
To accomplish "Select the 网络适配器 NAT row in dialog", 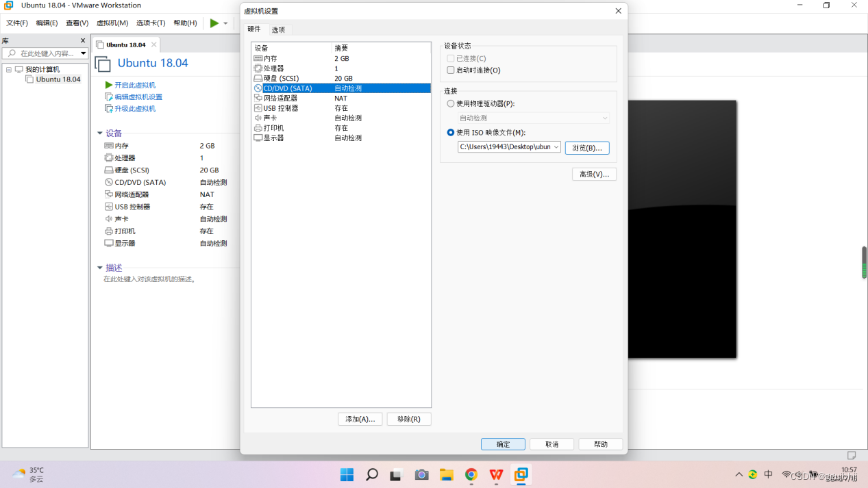I will [x=341, y=99].
